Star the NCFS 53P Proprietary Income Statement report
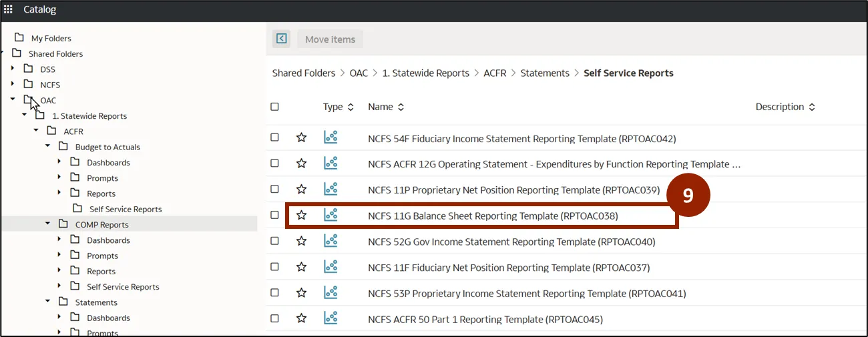 (301, 293)
